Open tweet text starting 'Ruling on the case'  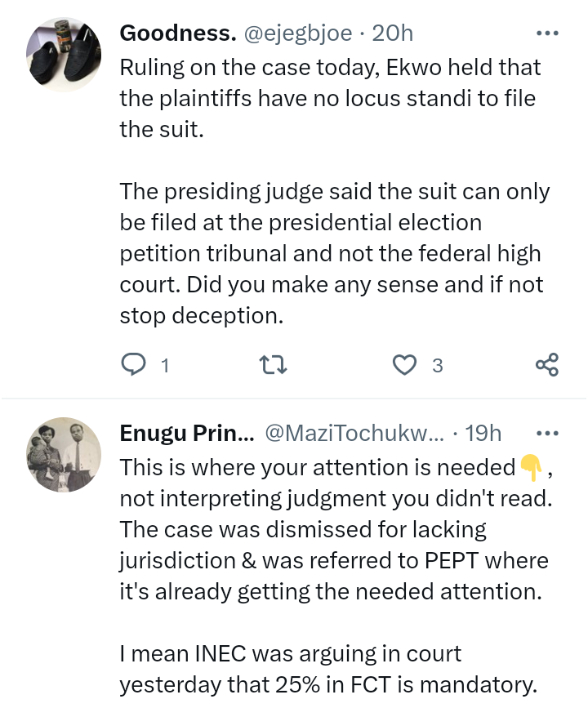[331, 98]
